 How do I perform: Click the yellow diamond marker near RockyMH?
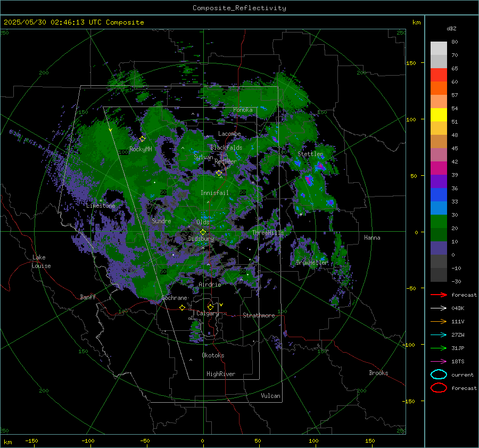click(142, 139)
